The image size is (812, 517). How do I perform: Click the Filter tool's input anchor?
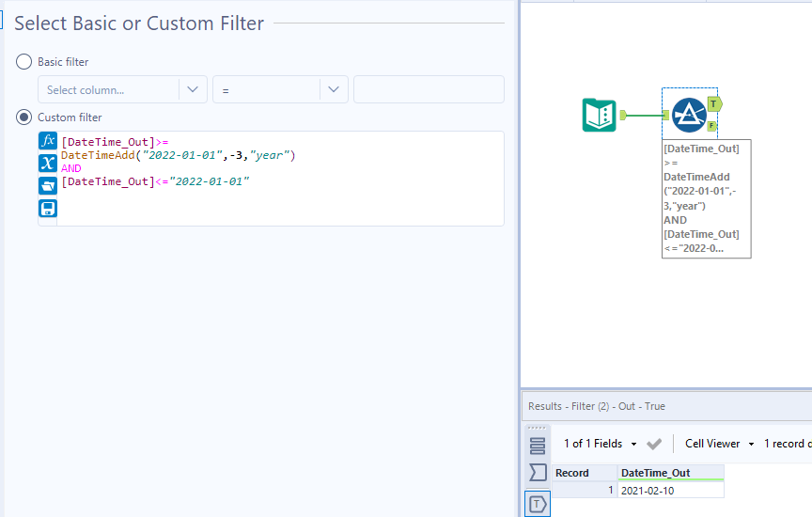666,115
